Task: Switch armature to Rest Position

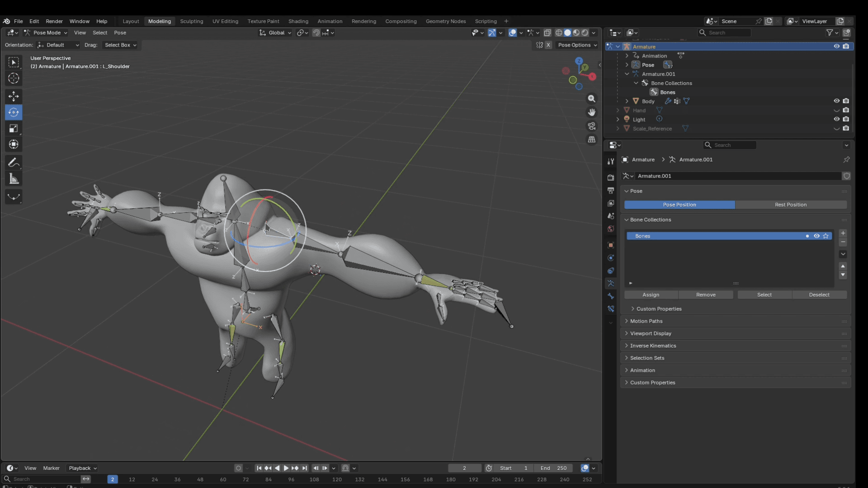Action: (790, 205)
